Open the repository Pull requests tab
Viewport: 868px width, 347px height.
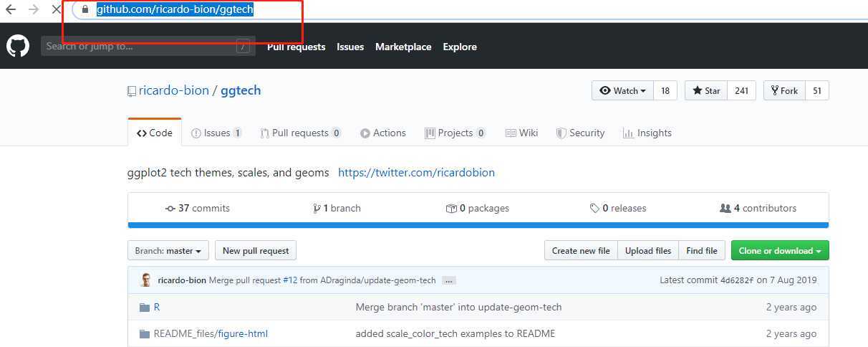(x=301, y=133)
